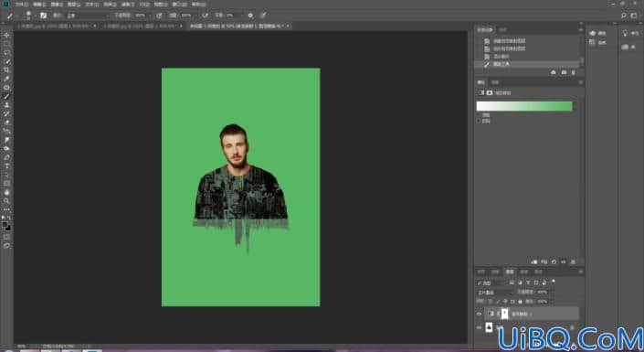Viewport: 644px width, 352px height.
Task: Click the History panel camera snapshot icon
Action: coord(564,72)
